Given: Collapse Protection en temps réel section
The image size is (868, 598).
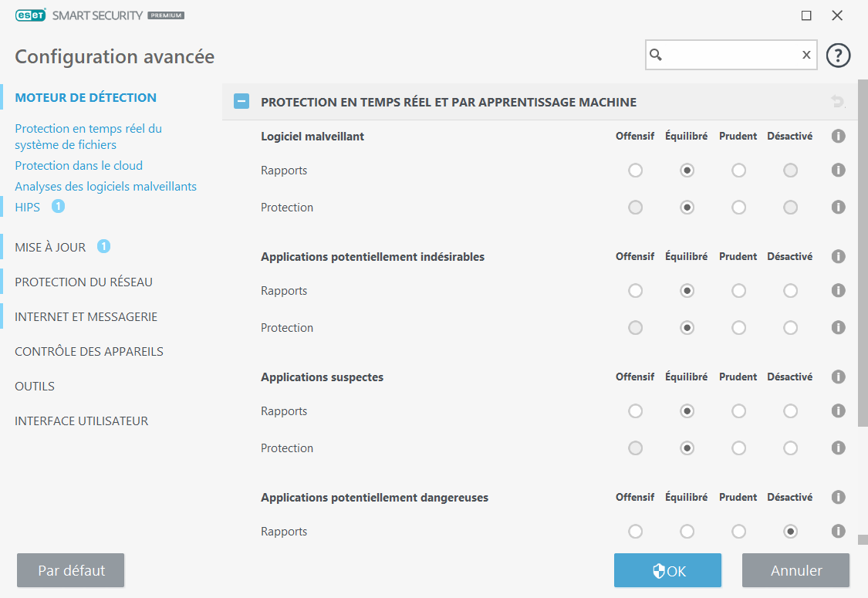Looking at the screenshot, I should pos(241,101).
